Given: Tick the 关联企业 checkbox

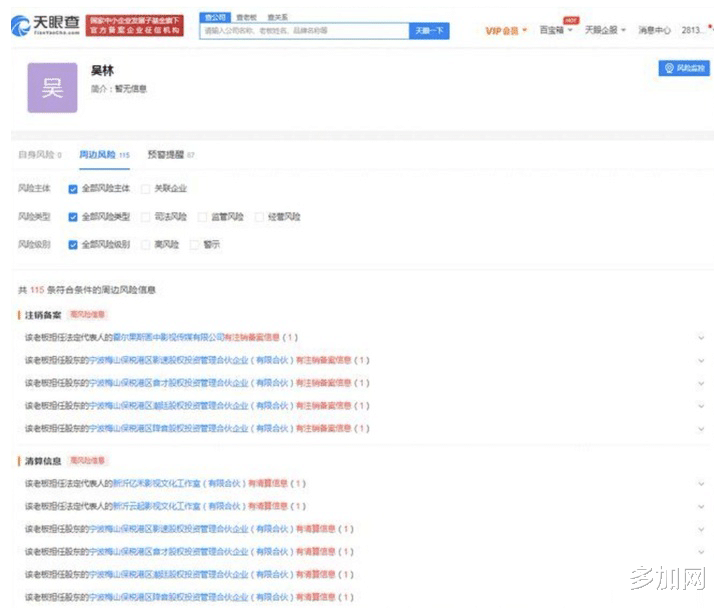Looking at the screenshot, I should [x=146, y=189].
